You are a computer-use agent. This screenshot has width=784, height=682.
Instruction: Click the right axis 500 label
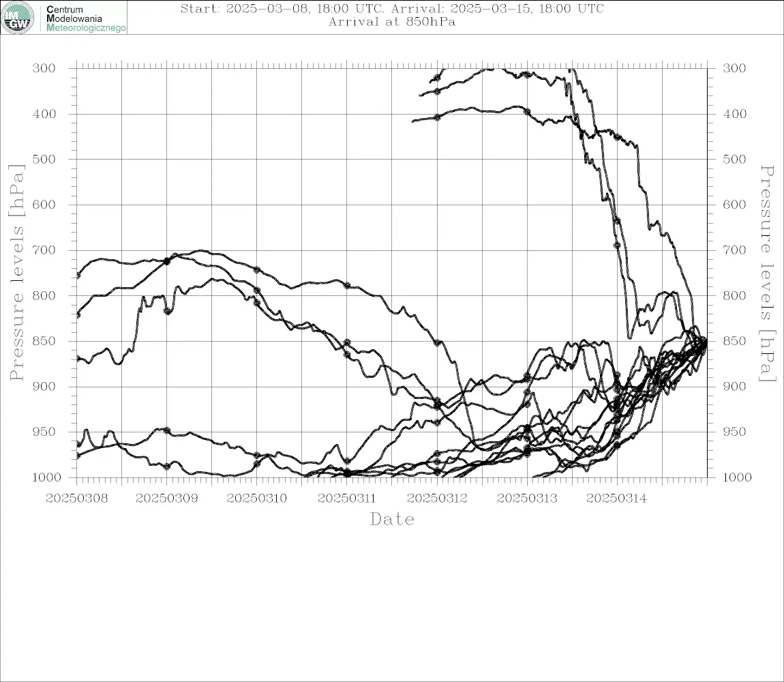[x=734, y=159]
